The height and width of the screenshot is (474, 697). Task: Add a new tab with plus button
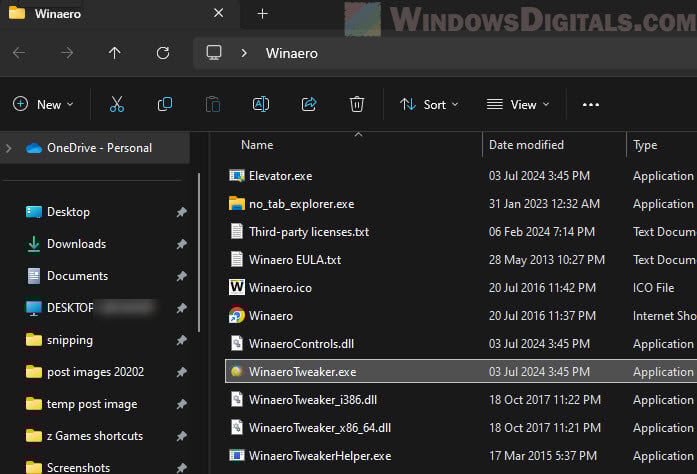point(263,14)
